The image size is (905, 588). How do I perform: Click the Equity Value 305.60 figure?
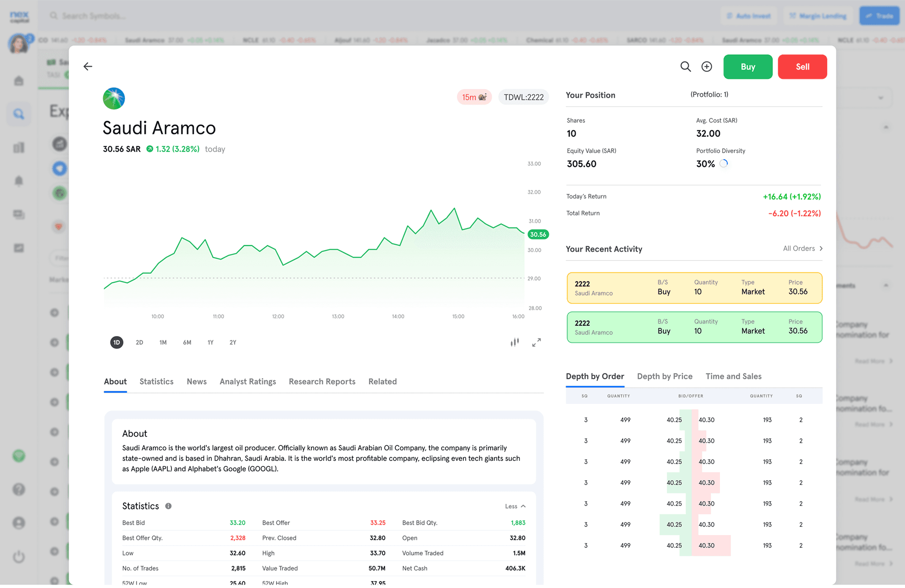pyautogui.click(x=581, y=164)
